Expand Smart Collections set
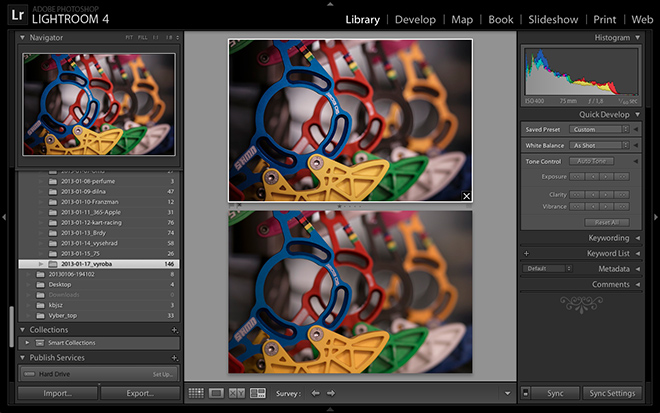This screenshot has width=660, height=413. tap(27, 343)
